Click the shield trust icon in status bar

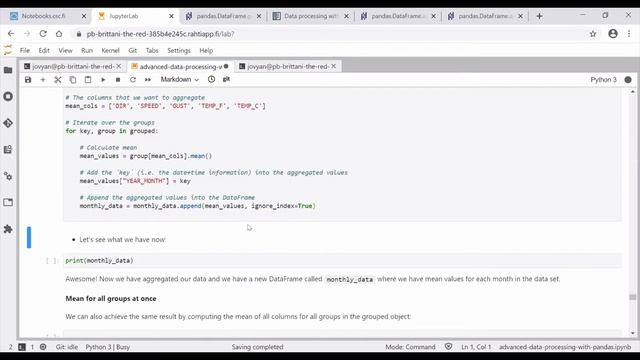(448, 347)
